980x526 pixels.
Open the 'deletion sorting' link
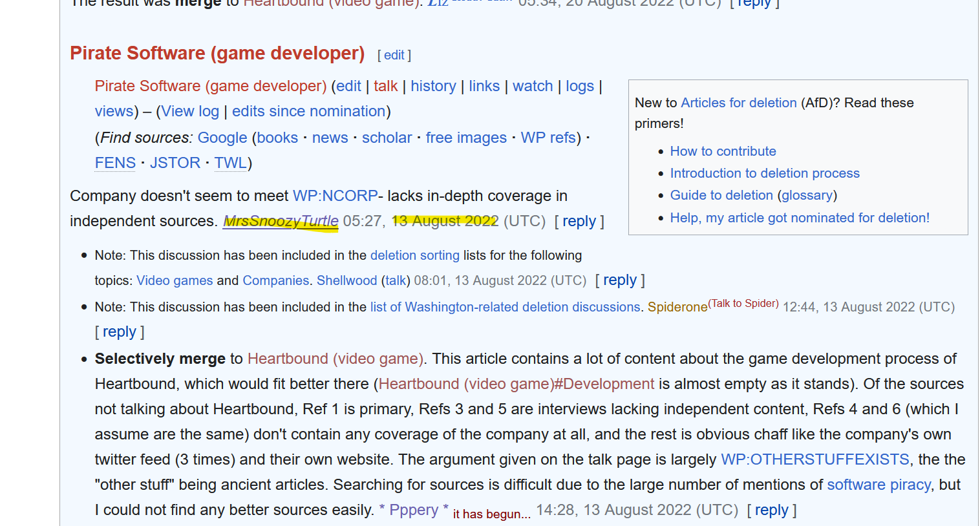[x=415, y=255]
